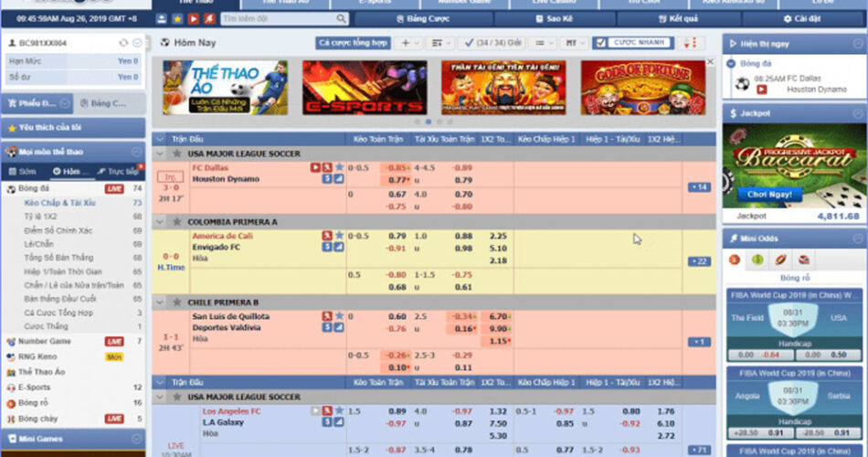Image resolution: width=868 pixels, height=457 pixels.
Task: Click the odds sort arrows icon in the toolbar
Action: (x=689, y=43)
